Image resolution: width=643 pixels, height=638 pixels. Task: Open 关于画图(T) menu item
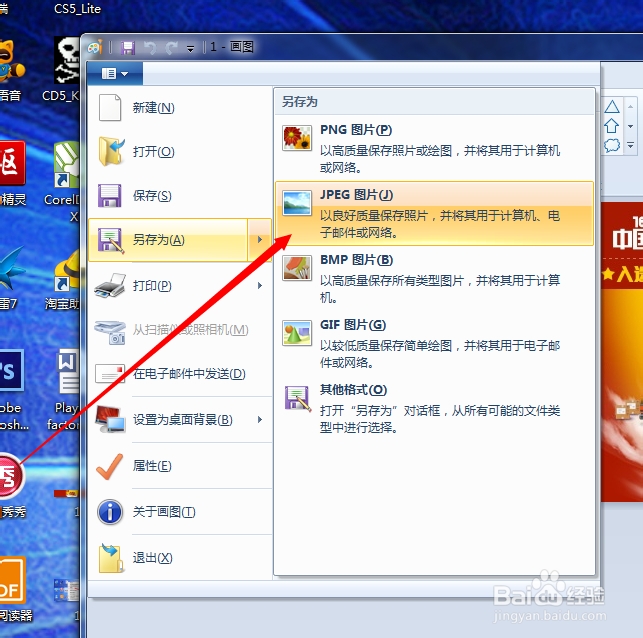point(180,512)
